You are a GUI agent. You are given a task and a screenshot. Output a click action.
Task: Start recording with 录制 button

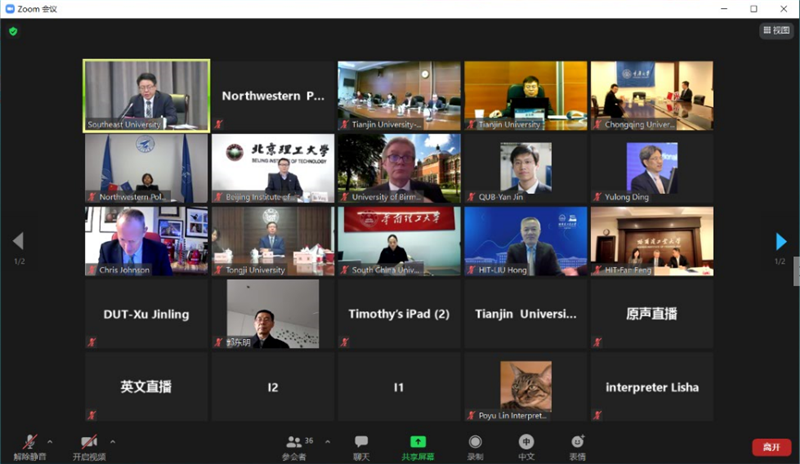(x=475, y=447)
